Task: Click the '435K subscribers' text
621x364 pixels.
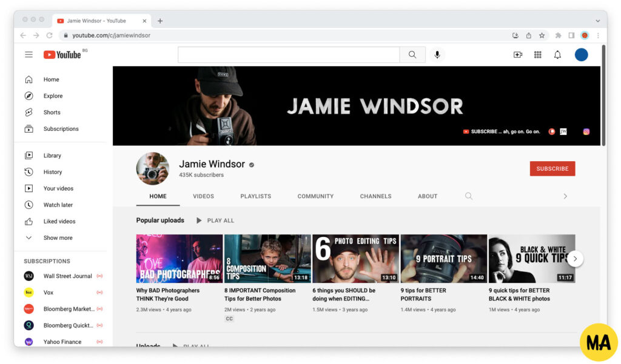Action: (201, 175)
